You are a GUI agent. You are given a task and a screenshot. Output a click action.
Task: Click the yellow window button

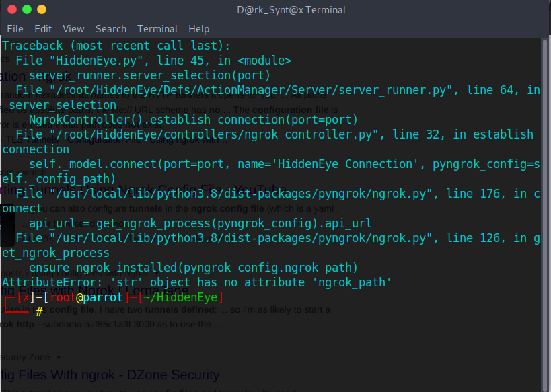pyautogui.click(x=42, y=9)
